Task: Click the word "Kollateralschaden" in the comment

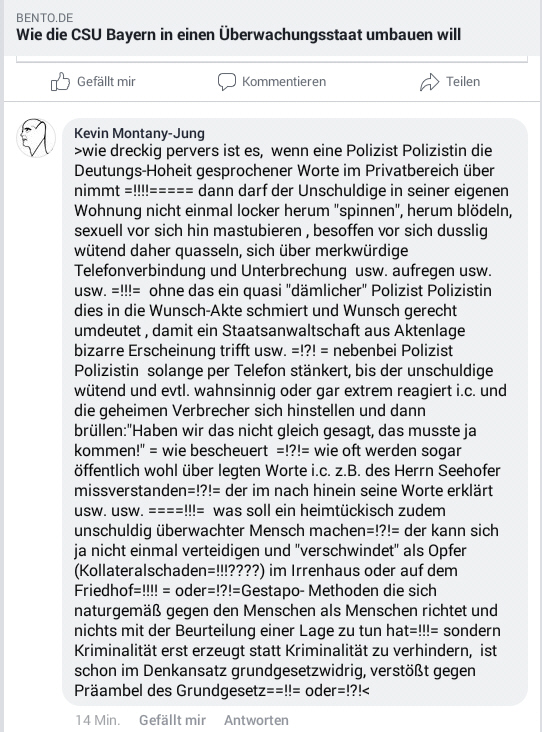Action: (x=140, y=570)
